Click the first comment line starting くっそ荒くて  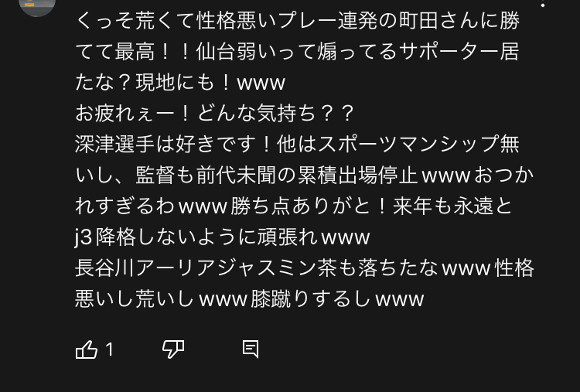[x=298, y=20]
